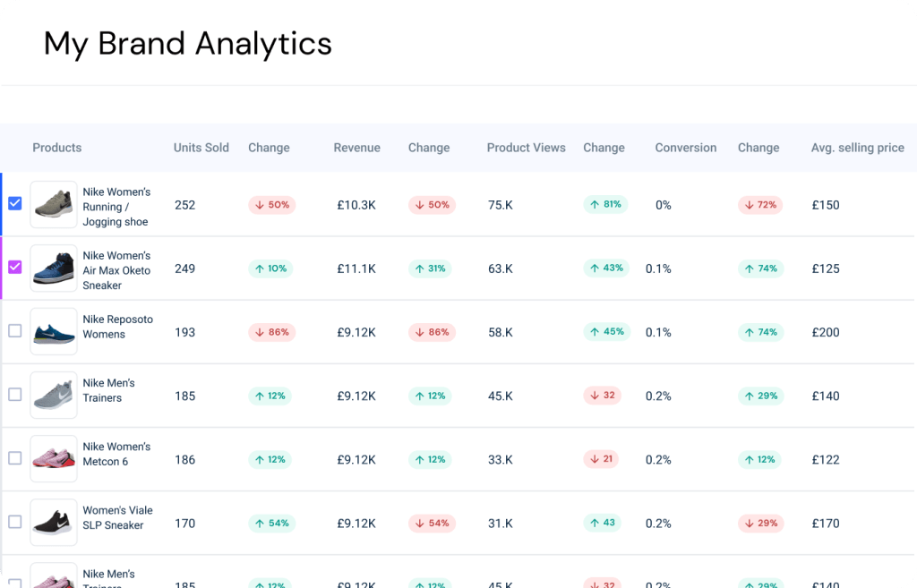Sort the table by the Units Sold header

pyautogui.click(x=201, y=148)
